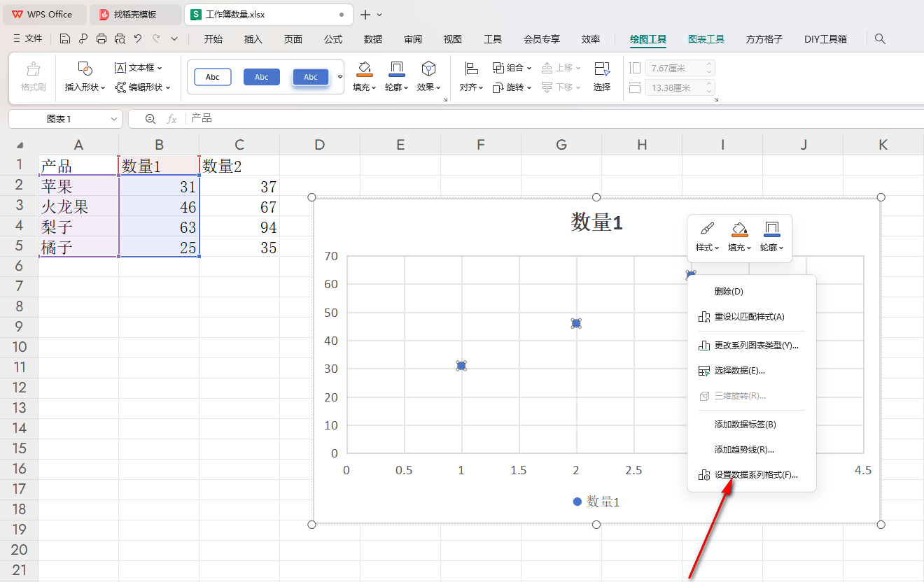This screenshot has height=582, width=924.
Task: Click the ribbon 轮廓 outline icon
Action: [396, 69]
